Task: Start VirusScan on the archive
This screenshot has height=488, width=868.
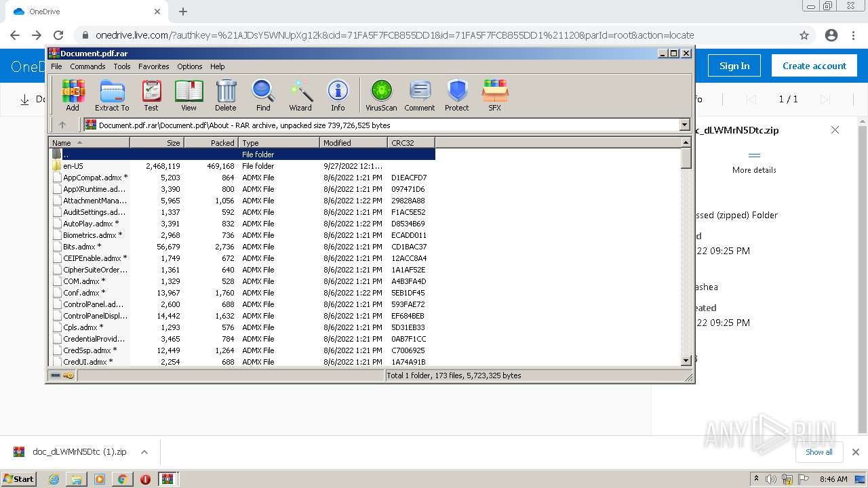Action: pos(381,95)
